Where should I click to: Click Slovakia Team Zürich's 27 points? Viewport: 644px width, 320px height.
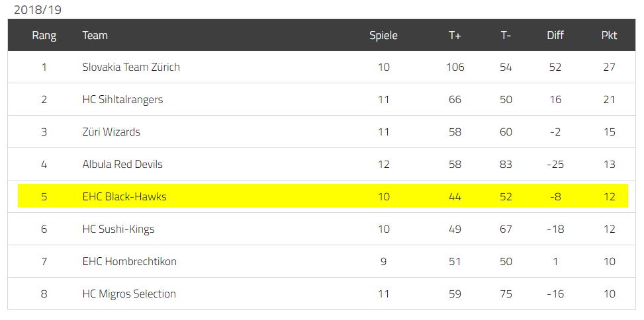(x=609, y=67)
